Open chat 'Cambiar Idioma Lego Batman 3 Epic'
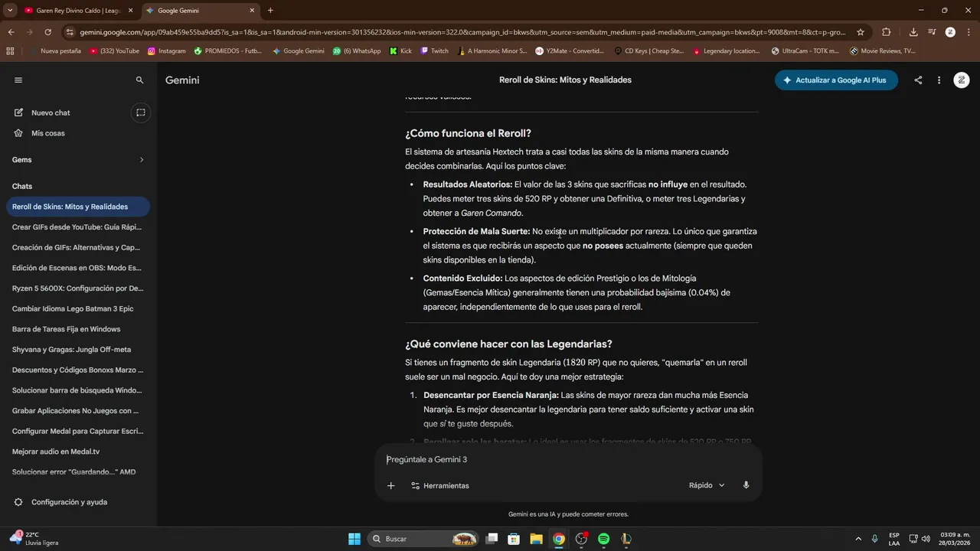Image resolution: width=980 pixels, height=551 pixels. coord(77,308)
